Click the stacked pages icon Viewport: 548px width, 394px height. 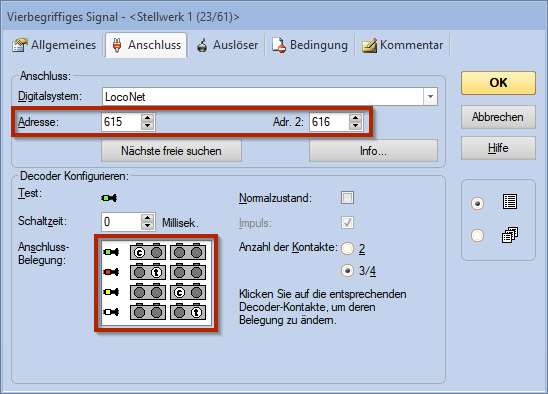(510, 235)
